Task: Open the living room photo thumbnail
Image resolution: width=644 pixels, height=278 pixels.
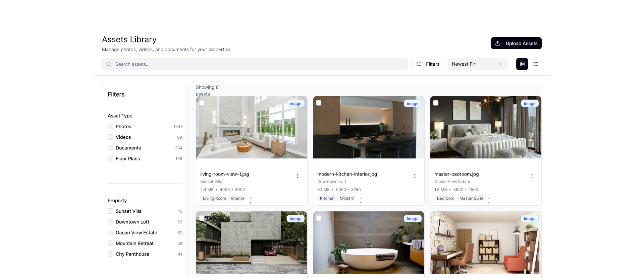Action: [x=252, y=127]
